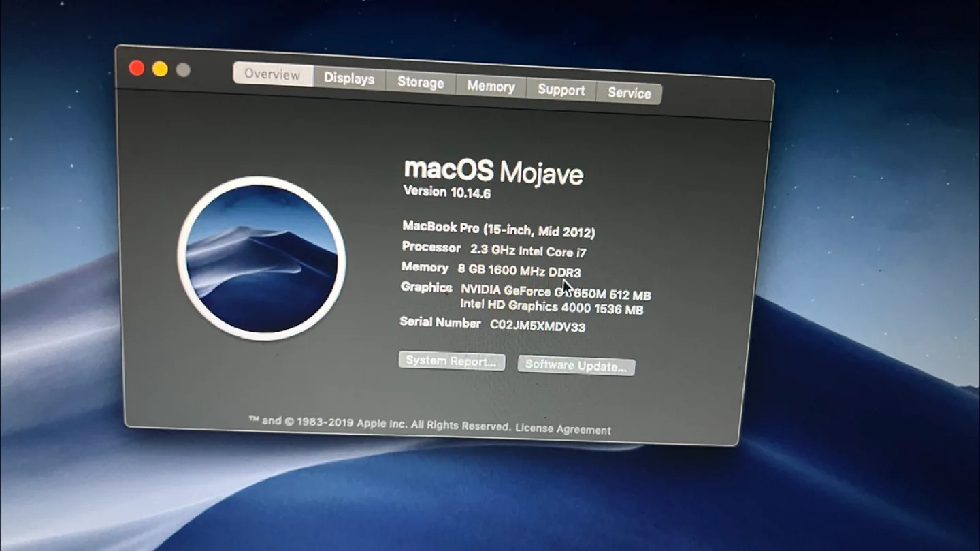Click the System Report button
The height and width of the screenshot is (551, 980).
tap(452, 361)
